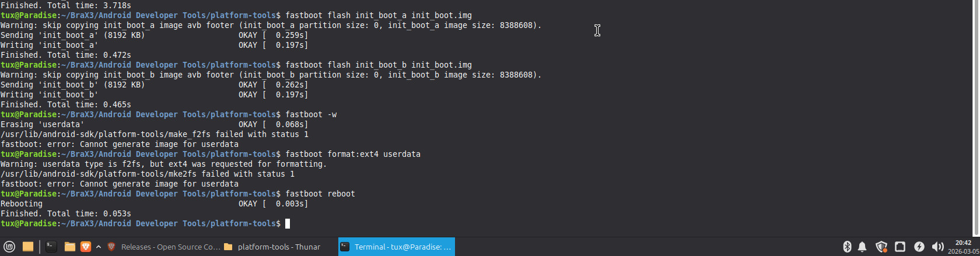Switch to platform-tools Thunar window
980x256 pixels.
tap(279, 247)
